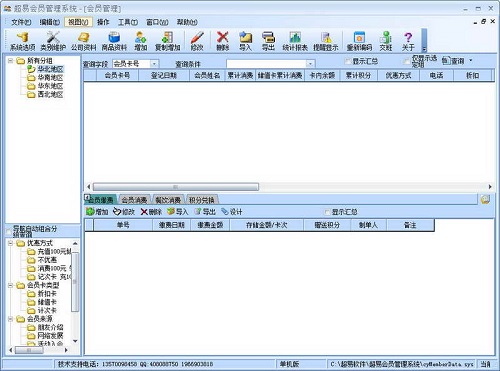The image size is (500, 371).
Task: Click 导出 in the payment records toolbar
Action: click(x=205, y=212)
